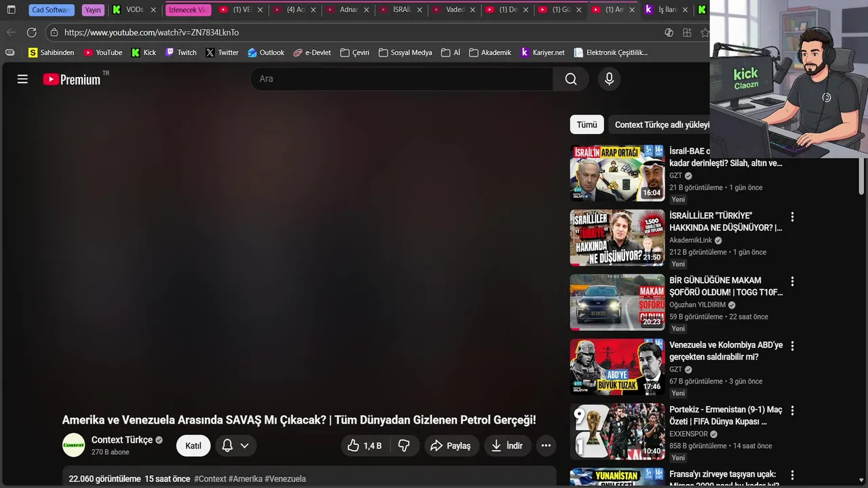Expand notification options chevron
Screen dimensions: 868x488
(245, 446)
